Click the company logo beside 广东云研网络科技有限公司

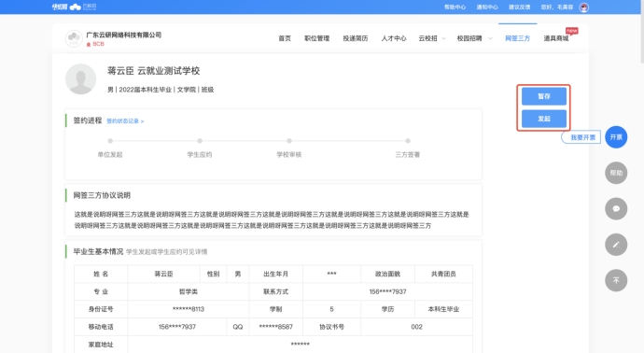[74, 38]
